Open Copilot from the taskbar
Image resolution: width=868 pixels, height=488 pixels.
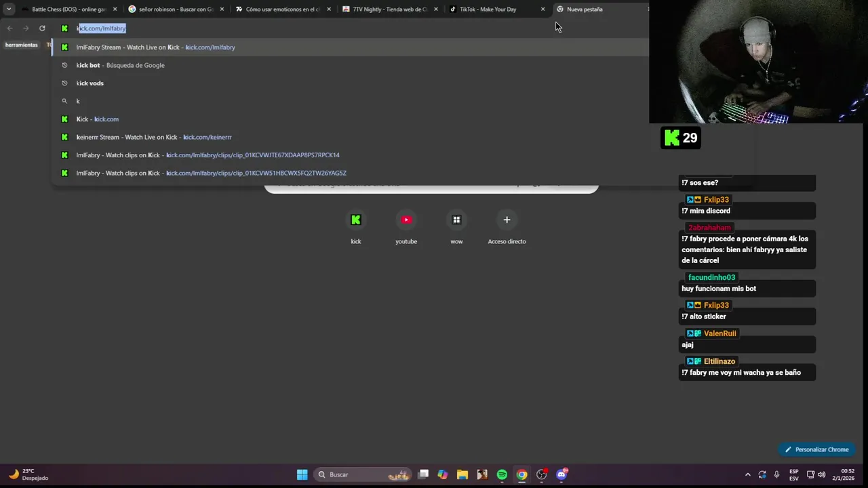443,474
